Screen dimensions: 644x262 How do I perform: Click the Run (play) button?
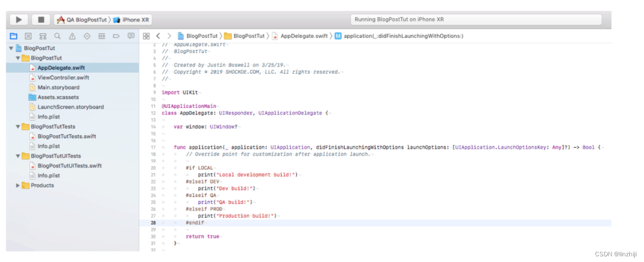pos(19,20)
